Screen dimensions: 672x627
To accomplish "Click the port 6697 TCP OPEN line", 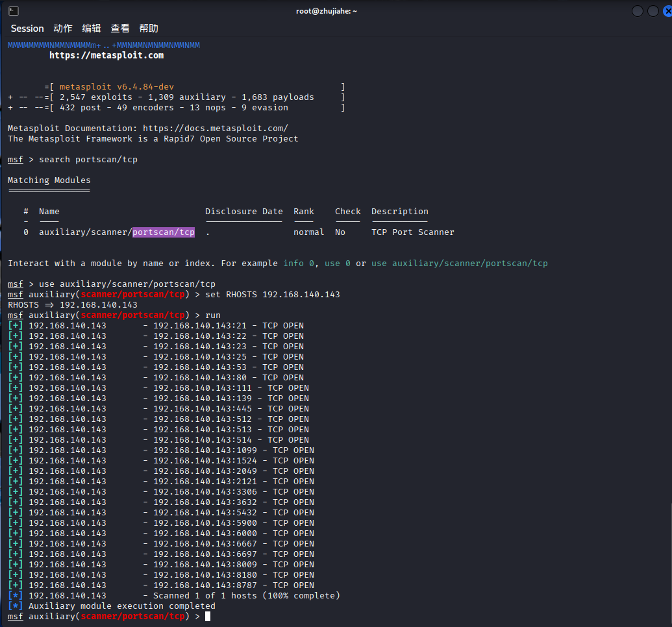I will pyautogui.click(x=161, y=554).
